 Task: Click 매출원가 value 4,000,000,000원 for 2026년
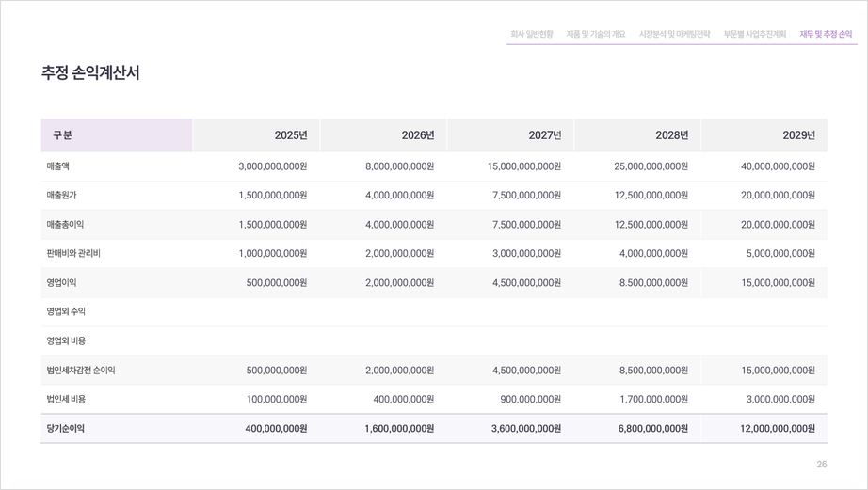pyautogui.click(x=400, y=196)
